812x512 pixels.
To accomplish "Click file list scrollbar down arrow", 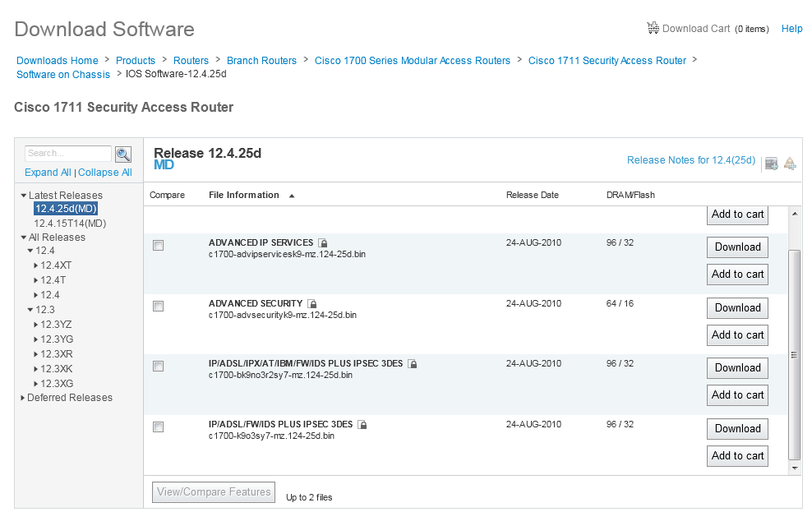I will click(x=795, y=468).
